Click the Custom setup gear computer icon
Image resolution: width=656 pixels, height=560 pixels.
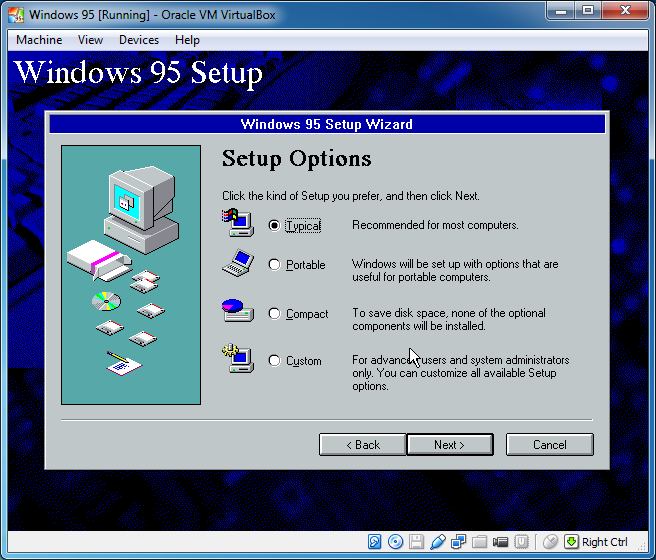click(238, 358)
